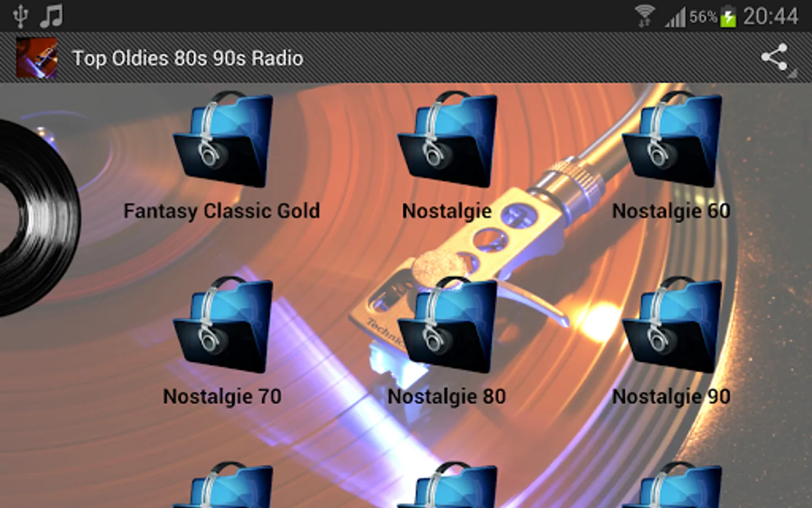Tap the share icon in the title bar
Viewport: 812px width, 508px height.
point(775,58)
